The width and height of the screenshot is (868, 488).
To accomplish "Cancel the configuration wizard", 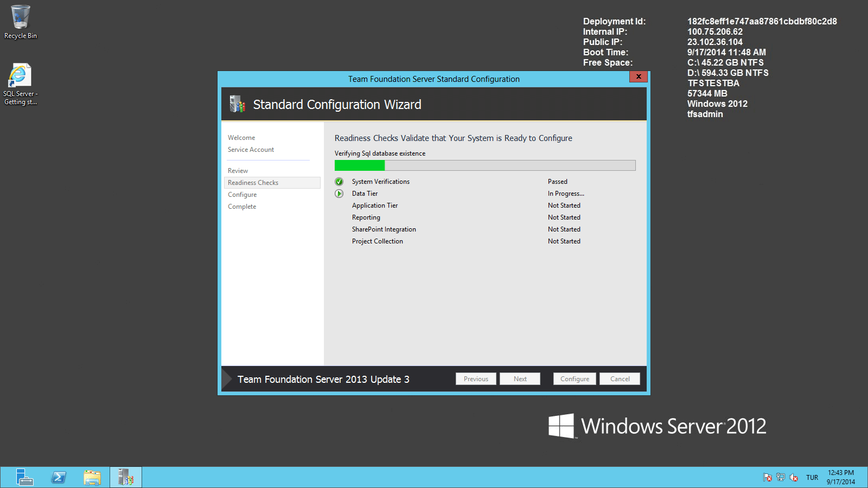I will click(620, 379).
